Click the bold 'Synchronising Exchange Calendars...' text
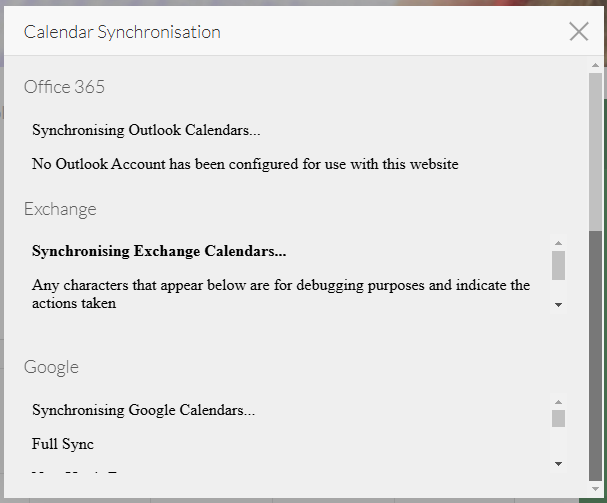Viewport: 607px width, 503px height. coord(159,251)
